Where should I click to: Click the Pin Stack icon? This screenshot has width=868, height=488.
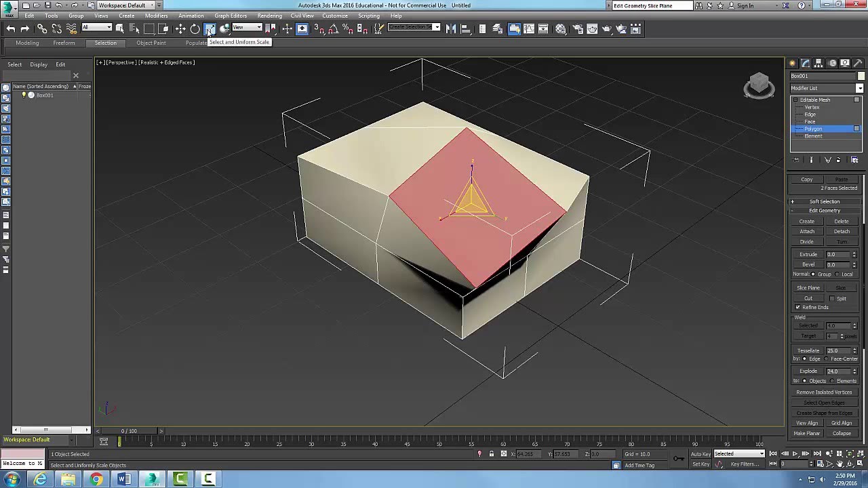click(x=796, y=160)
